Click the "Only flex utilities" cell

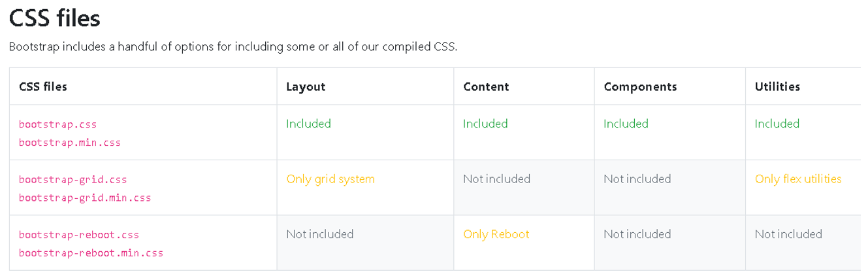coord(798,179)
